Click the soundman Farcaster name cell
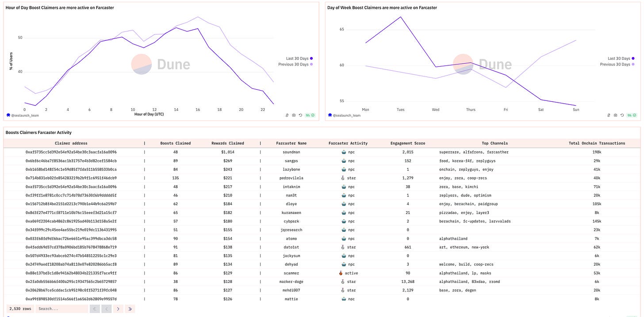 tap(291, 152)
